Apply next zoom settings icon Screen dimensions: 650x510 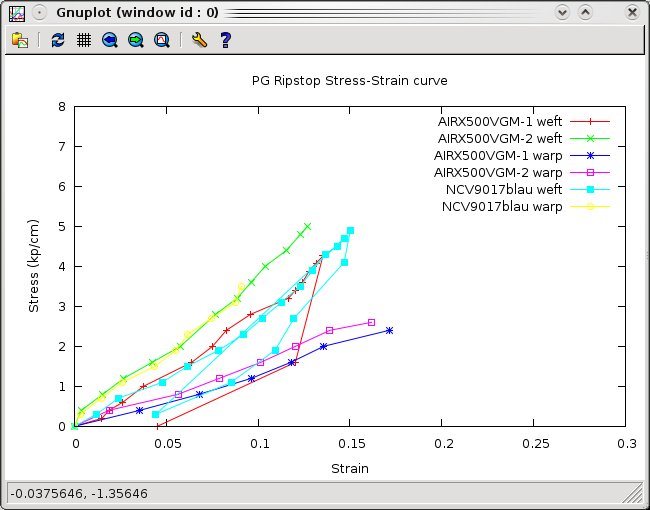pyautogui.click(x=136, y=40)
